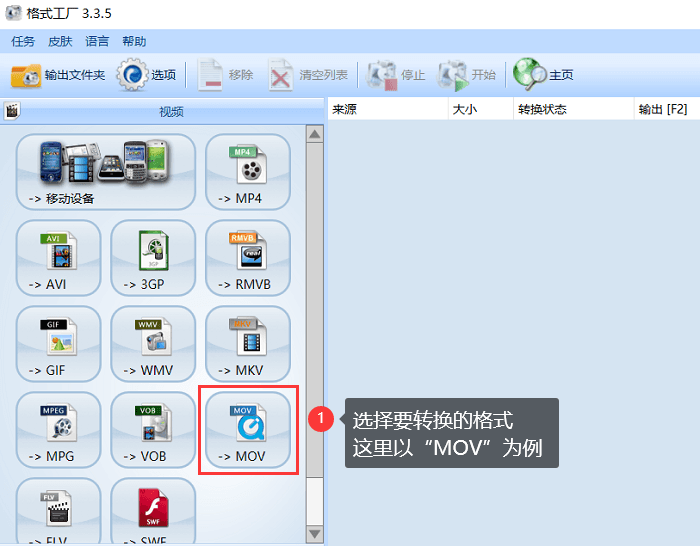The height and width of the screenshot is (546, 700).
Task: Select the MPG format icon
Action: pos(58,430)
